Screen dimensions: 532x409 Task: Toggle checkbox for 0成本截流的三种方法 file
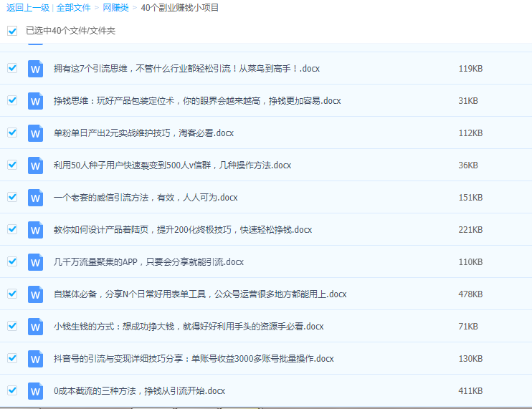pos(12,390)
